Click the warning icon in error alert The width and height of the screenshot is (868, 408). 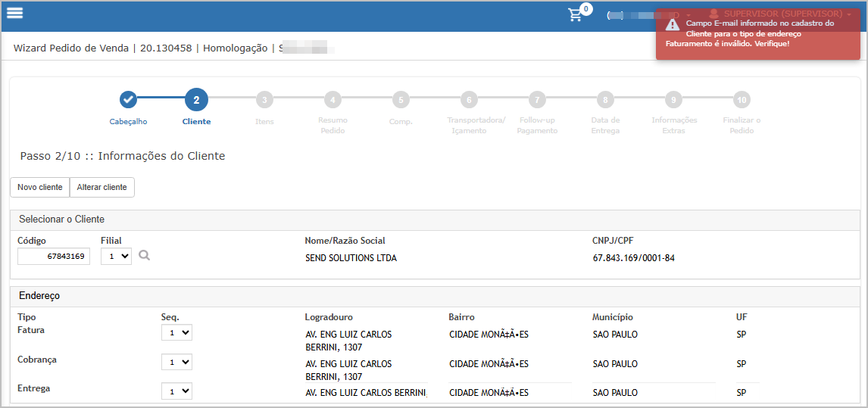(x=672, y=24)
